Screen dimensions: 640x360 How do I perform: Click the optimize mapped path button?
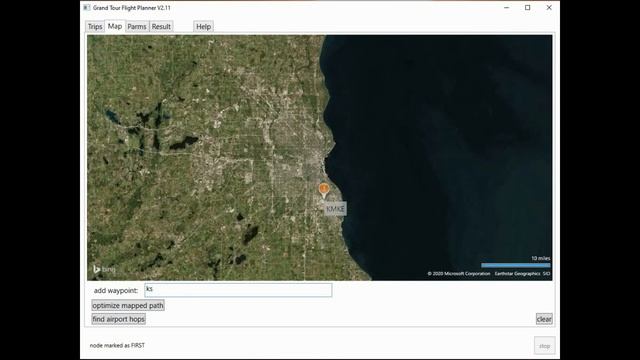click(128, 305)
